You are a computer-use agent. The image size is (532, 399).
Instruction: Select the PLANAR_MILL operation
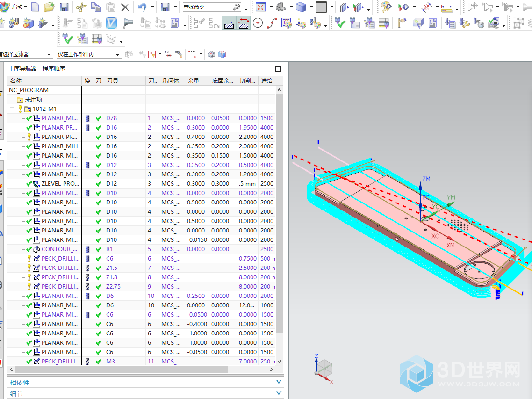(60, 146)
